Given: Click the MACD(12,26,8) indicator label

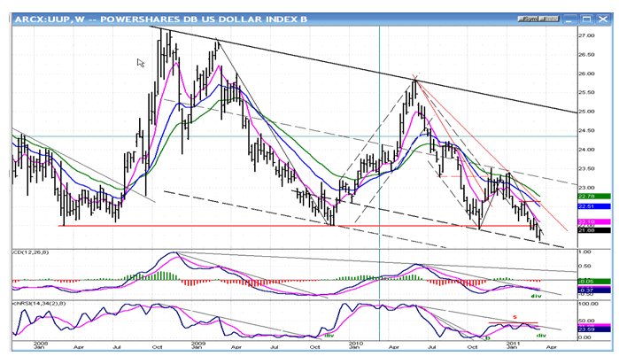Looking at the screenshot, I should coord(31,252).
